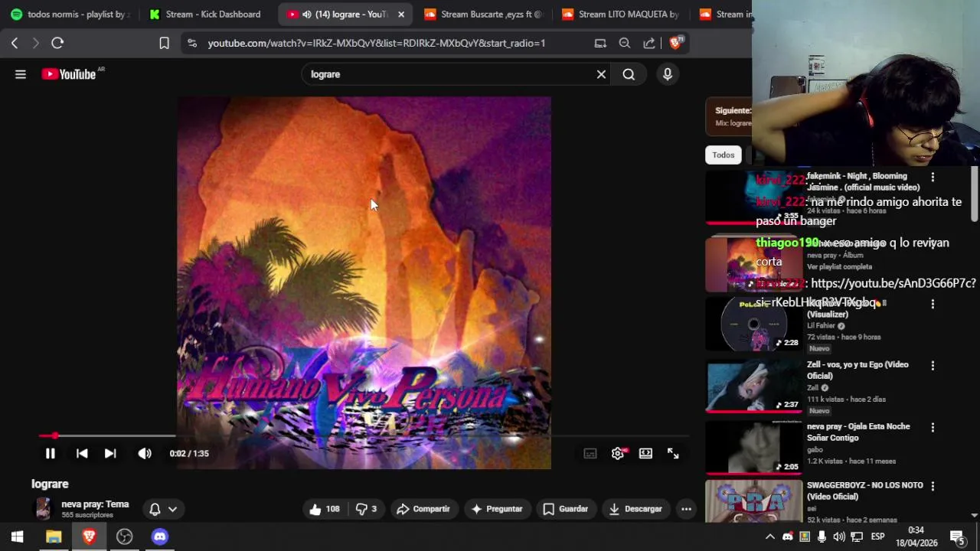Open the player settings gear

tap(618, 454)
